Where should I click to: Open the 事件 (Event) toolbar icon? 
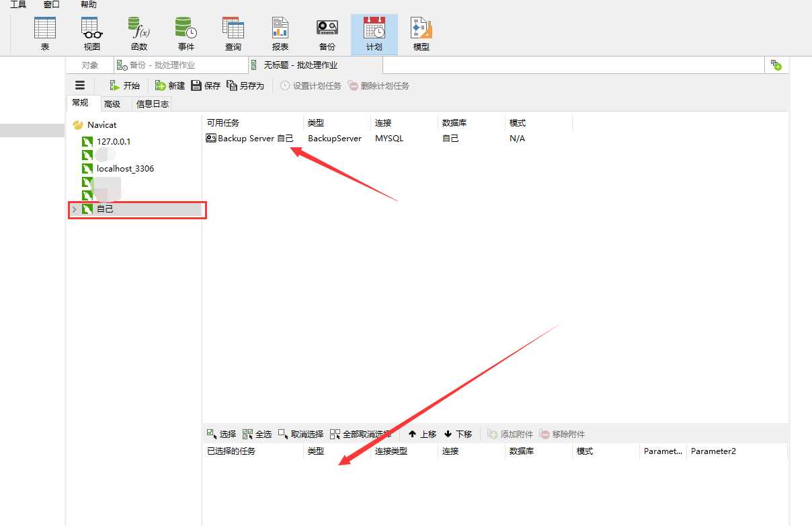coord(186,34)
